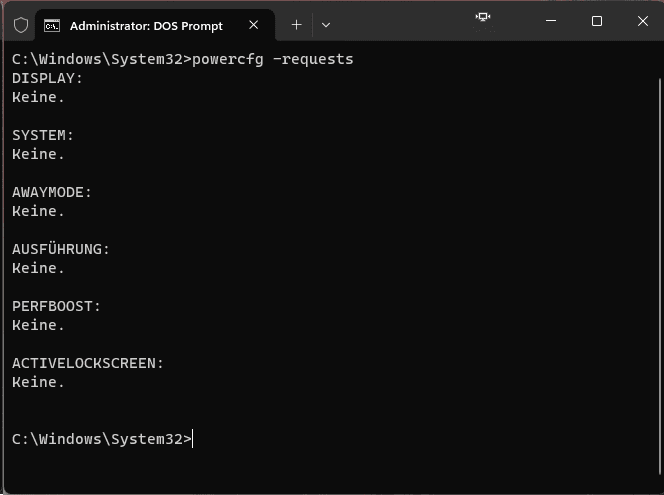Maximize the terminal window

[597, 21]
